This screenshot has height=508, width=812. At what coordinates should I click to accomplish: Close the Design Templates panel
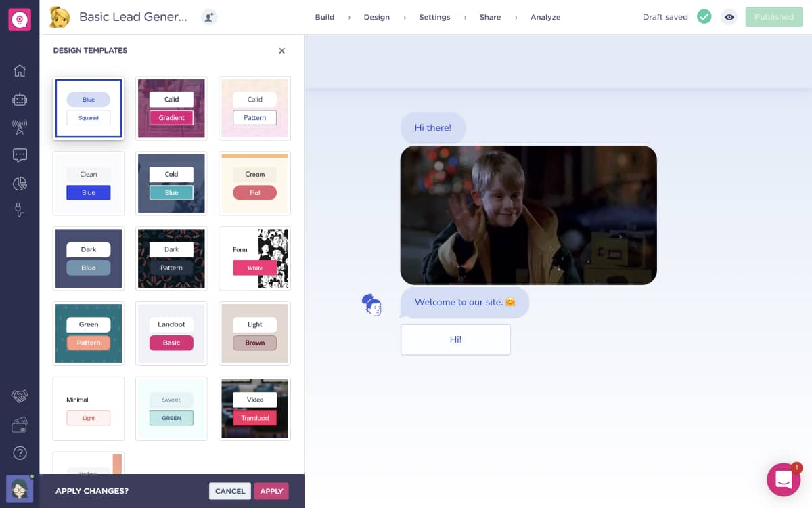(x=281, y=51)
